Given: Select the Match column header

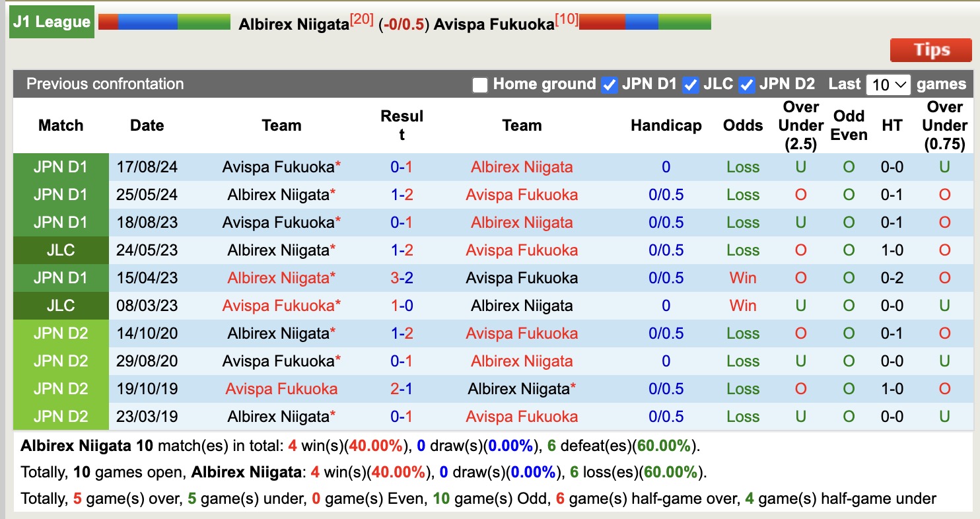Looking at the screenshot, I should coord(60,125).
